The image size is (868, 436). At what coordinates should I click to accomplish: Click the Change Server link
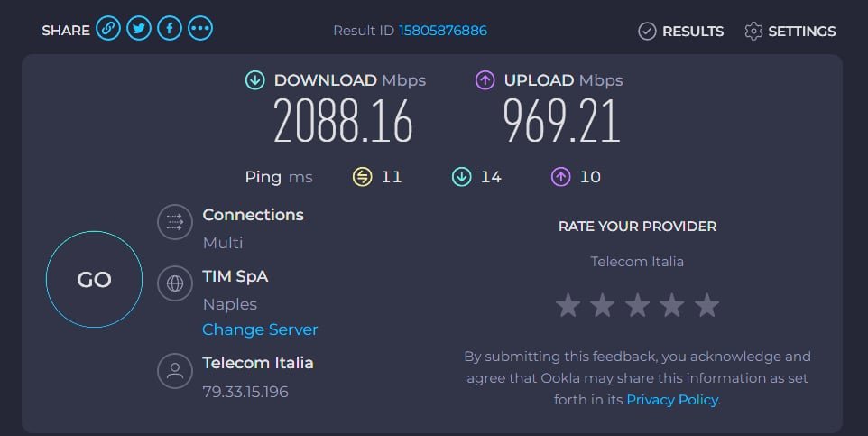pos(260,329)
